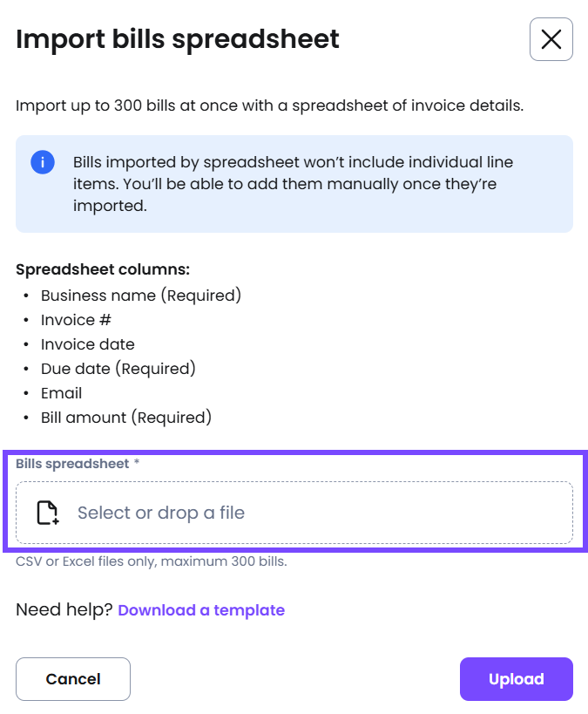Select the 'Select or drop a file' field
The image size is (588, 714).
coord(294,513)
